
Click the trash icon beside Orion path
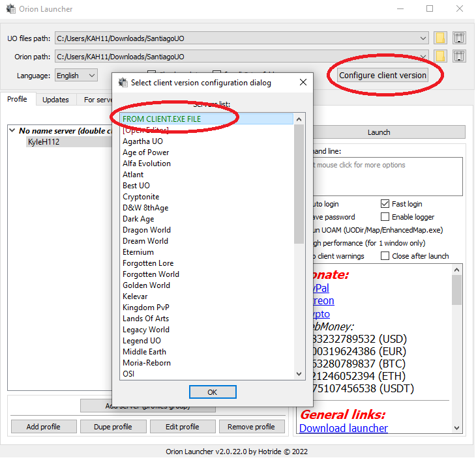coord(459,56)
